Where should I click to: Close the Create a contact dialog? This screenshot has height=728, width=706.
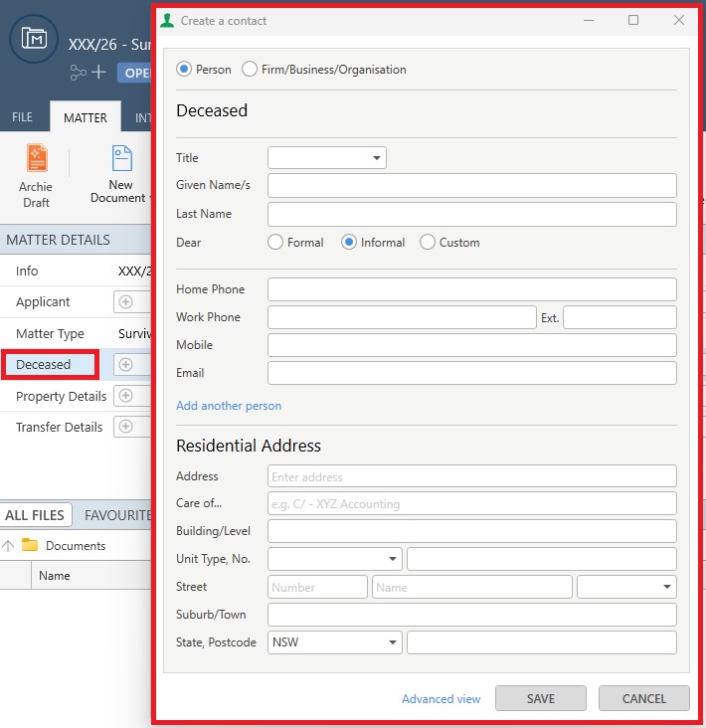[678, 20]
